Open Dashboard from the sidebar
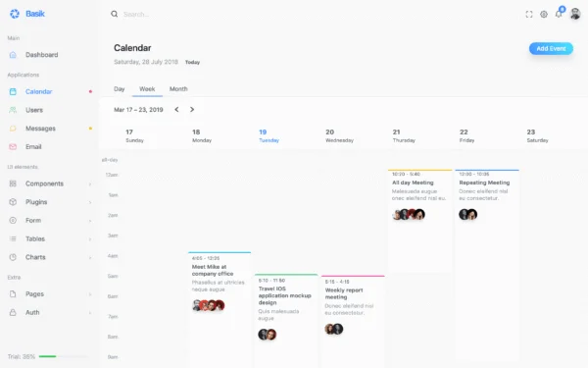The height and width of the screenshot is (368, 588). pos(41,55)
